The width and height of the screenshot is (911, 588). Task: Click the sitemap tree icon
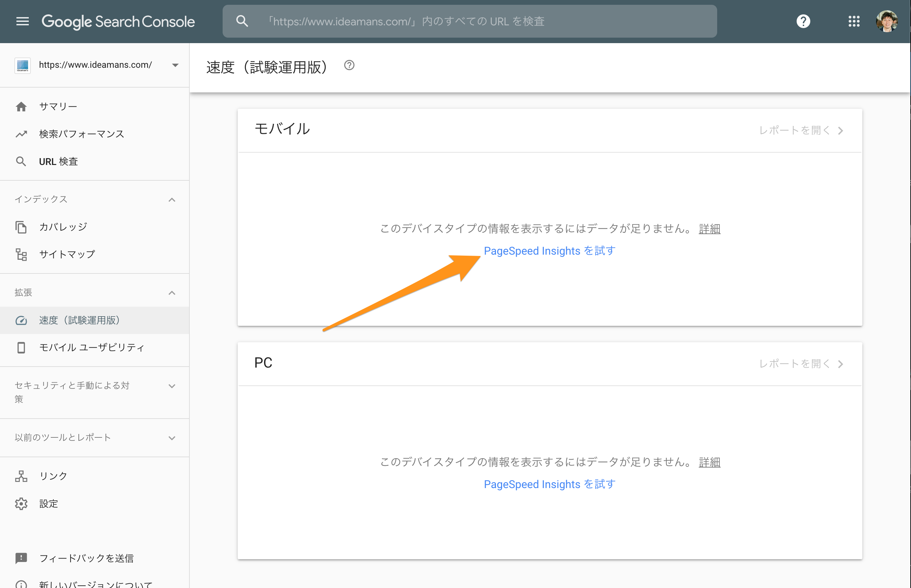21,255
